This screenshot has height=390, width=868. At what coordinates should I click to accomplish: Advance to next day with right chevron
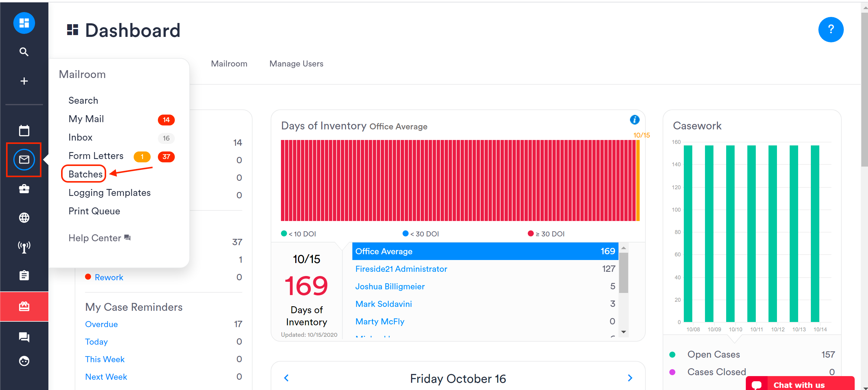tap(630, 378)
